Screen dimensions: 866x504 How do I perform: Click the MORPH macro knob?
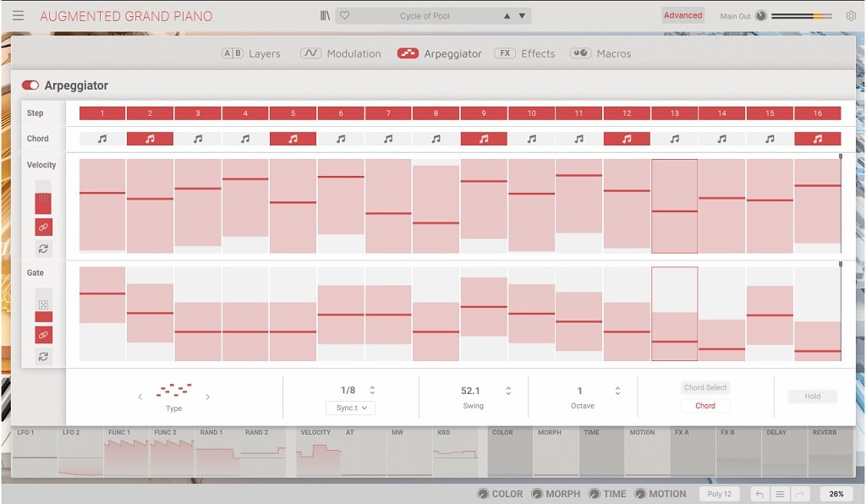(537, 494)
